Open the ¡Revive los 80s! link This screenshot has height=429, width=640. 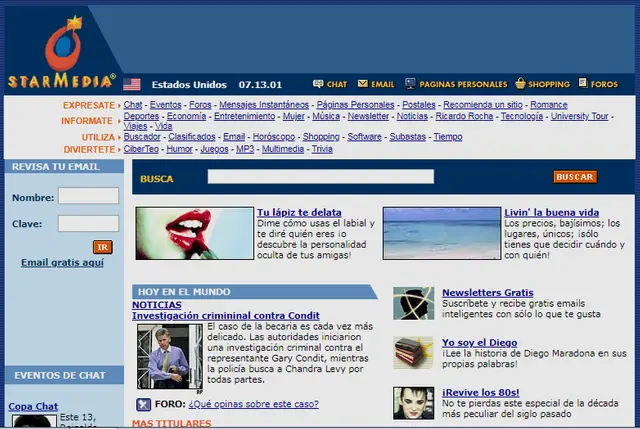481,393
